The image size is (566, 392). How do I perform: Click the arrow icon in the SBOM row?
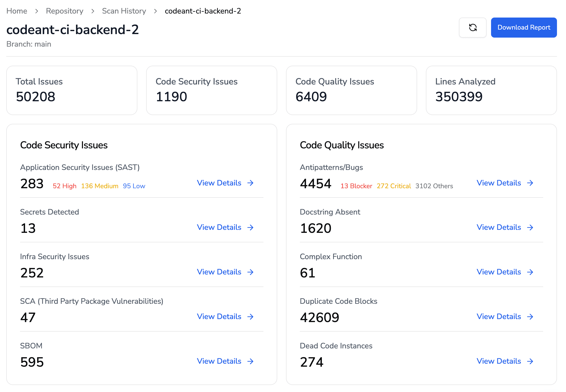[x=250, y=361]
